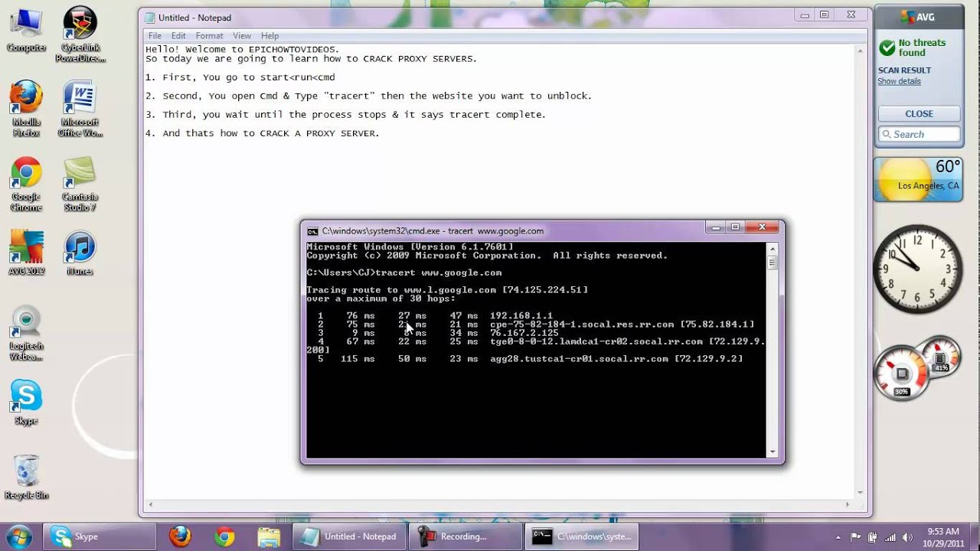Click the cmd line "tracert www.google.com"
The width and height of the screenshot is (980, 551).
point(439,272)
